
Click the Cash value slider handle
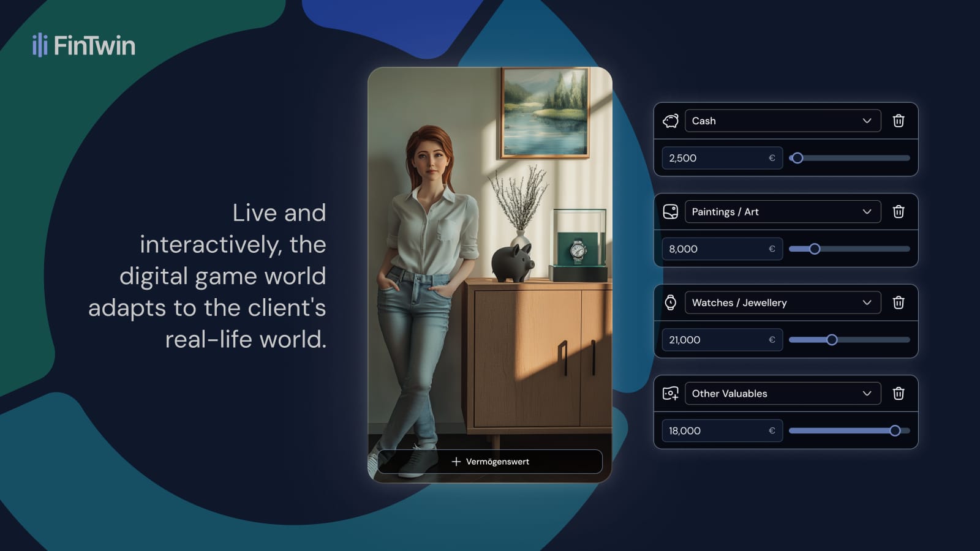coord(797,158)
